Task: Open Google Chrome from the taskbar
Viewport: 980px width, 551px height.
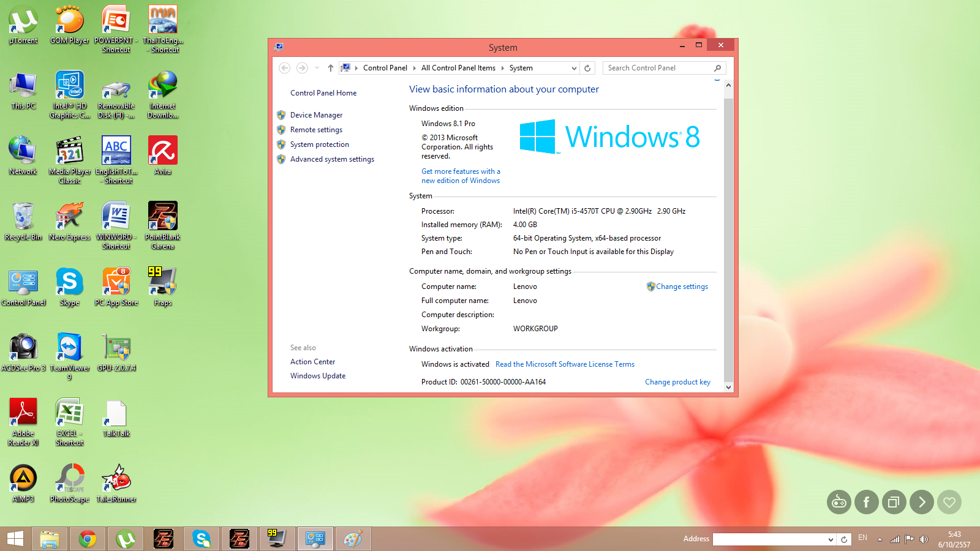Action: (88, 539)
